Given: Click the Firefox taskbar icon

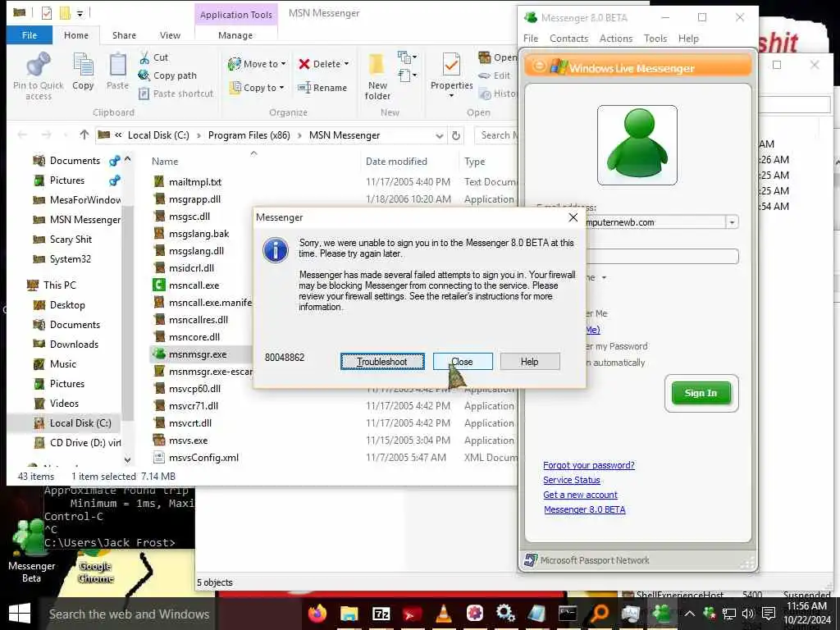Looking at the screenshot, I should (x=317, y=614).
